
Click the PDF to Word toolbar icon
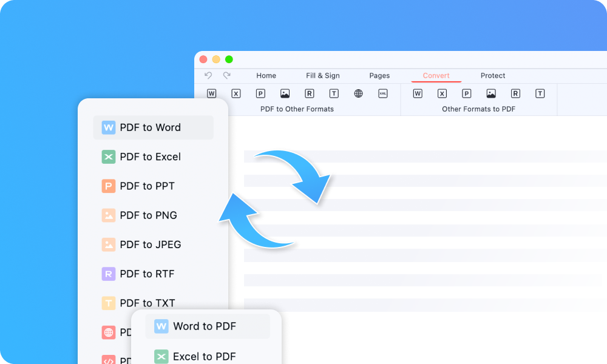pyautogui.click(x=212, y=93)
